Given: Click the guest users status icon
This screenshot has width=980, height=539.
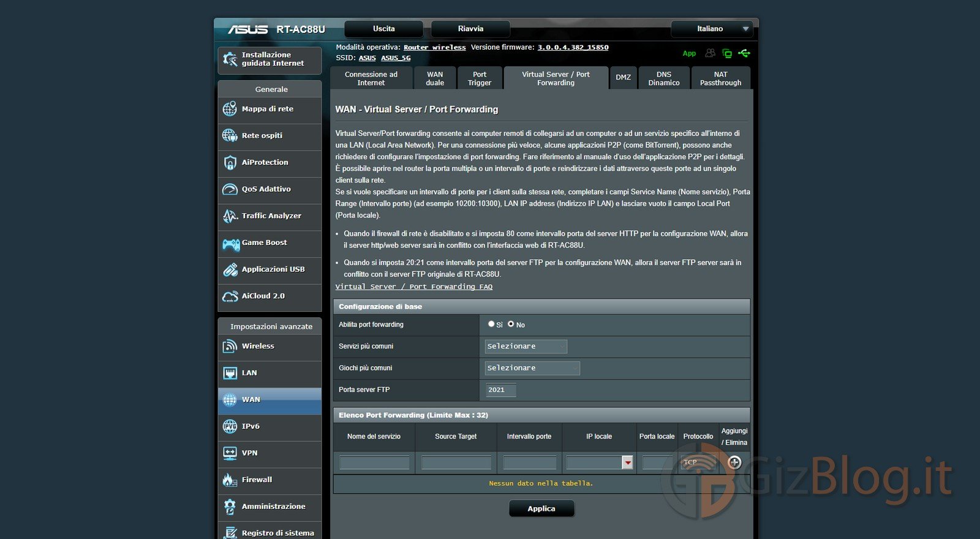Looking at the screenshot, I should pos(710,53).
